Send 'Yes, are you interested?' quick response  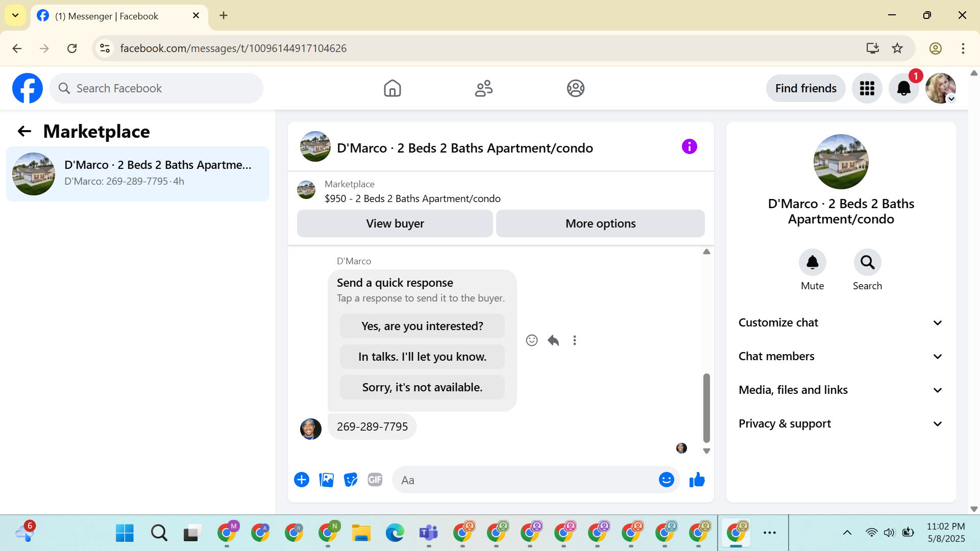pos(422,326)
